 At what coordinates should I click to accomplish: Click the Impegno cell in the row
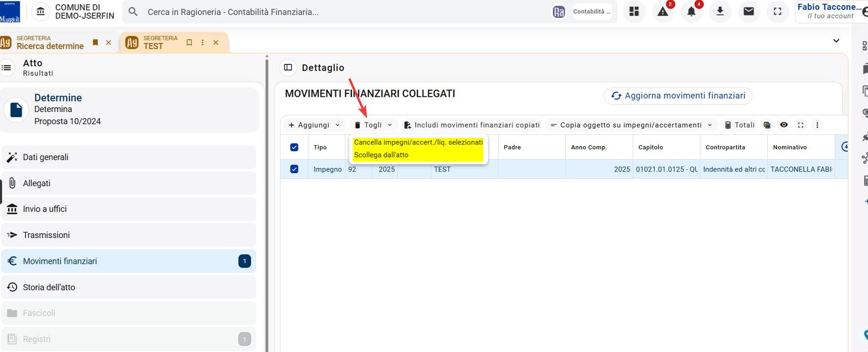(327, 169)
